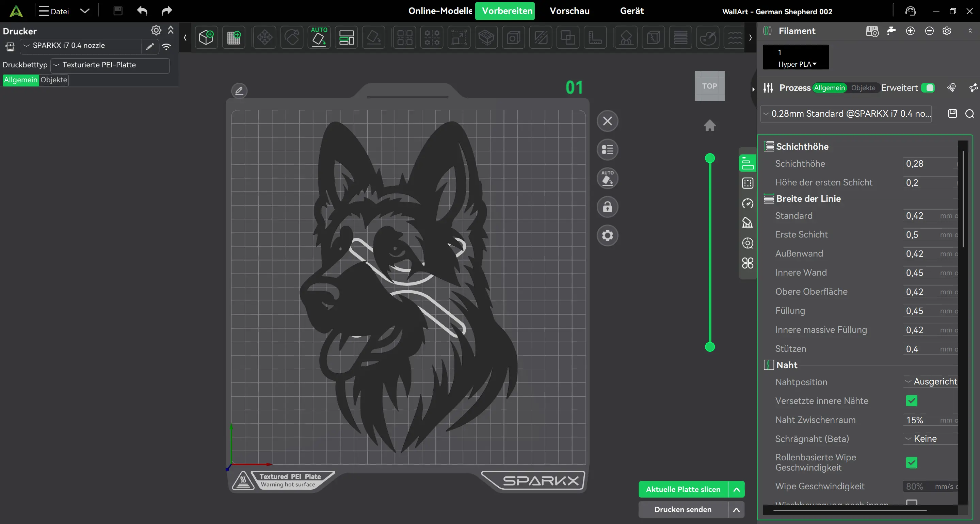
Task: Toggle the Erweitert advanced switch
Action: coord(928,88)
